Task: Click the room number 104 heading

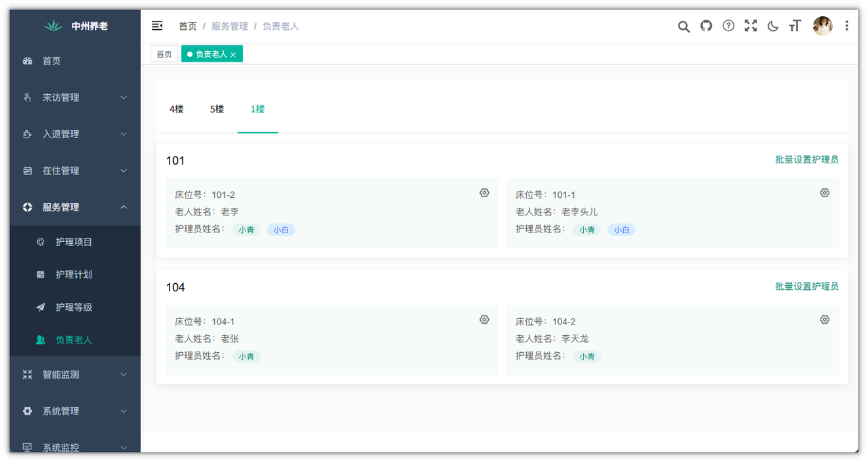Action: 175,287
